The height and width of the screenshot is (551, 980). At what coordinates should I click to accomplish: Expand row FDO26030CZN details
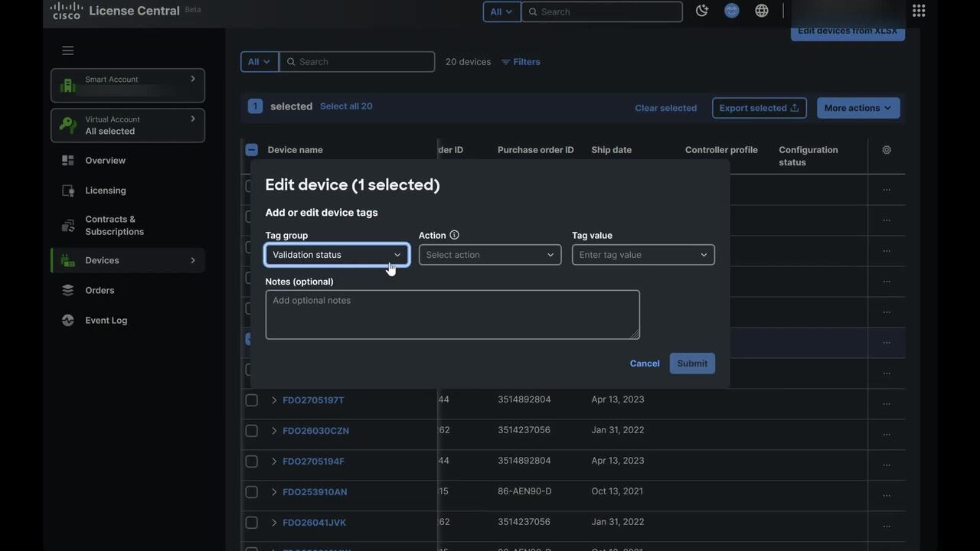[x=274, y=431]
